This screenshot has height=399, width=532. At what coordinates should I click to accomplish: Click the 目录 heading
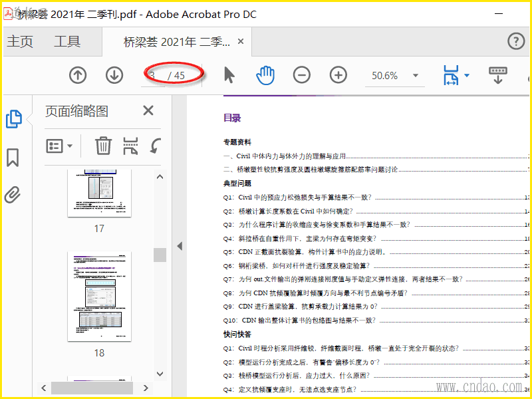(232, 118)
